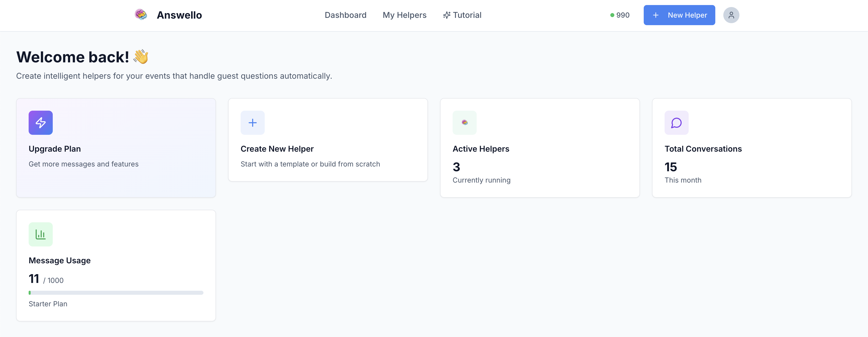Click the Answello brain logo icon
868x337 pixels.
[x=141, y=15]
